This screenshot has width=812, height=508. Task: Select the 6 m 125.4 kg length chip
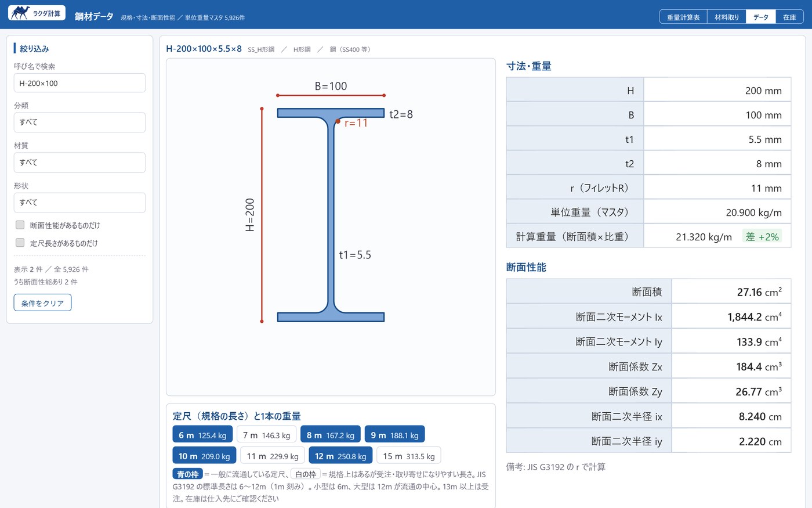(202, 434)
